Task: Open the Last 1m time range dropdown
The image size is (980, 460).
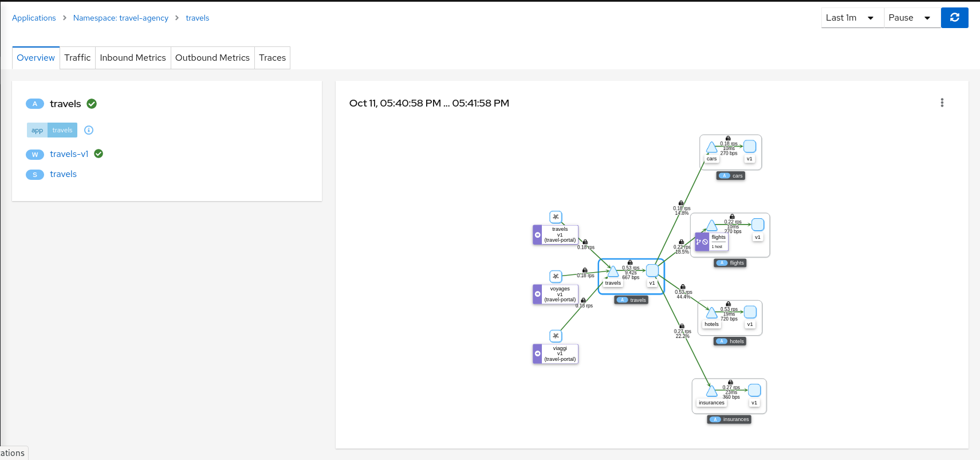Action: [x=852, y=18]
